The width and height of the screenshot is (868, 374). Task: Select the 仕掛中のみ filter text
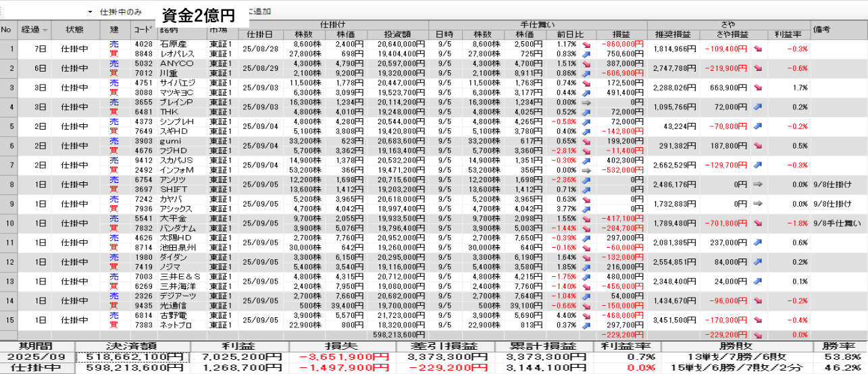pos(120,12)
